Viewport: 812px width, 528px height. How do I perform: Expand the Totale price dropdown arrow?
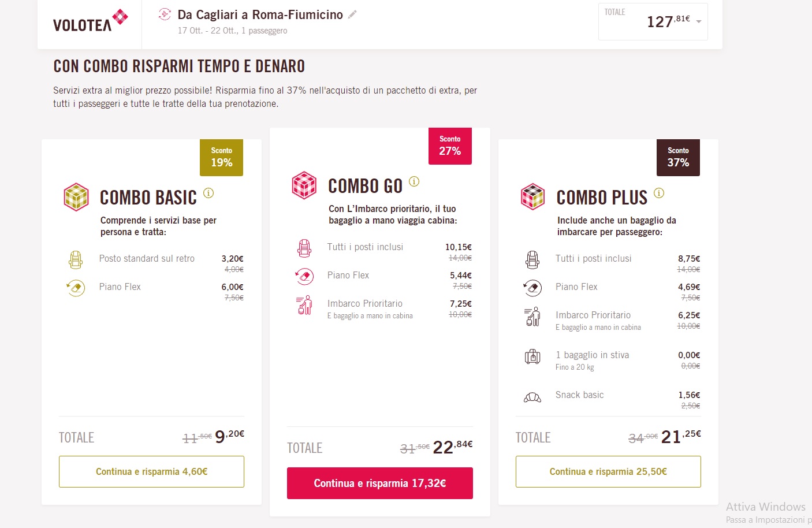[699, 22]
